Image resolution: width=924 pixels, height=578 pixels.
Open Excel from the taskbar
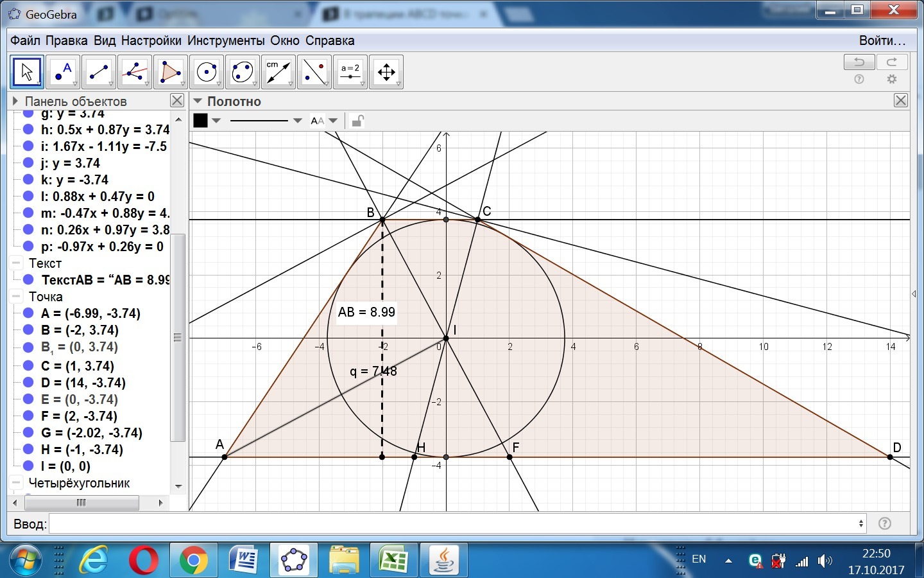[393, 561]
